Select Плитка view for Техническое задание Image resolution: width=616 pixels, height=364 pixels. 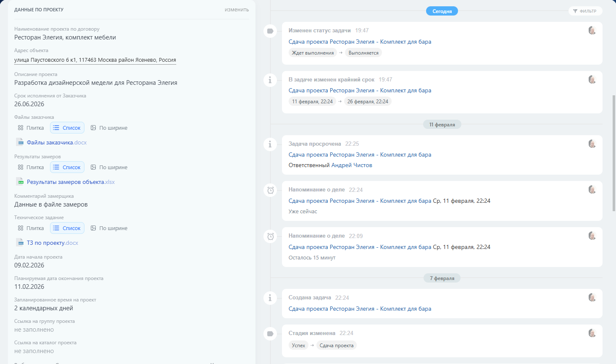coord(31,228)
